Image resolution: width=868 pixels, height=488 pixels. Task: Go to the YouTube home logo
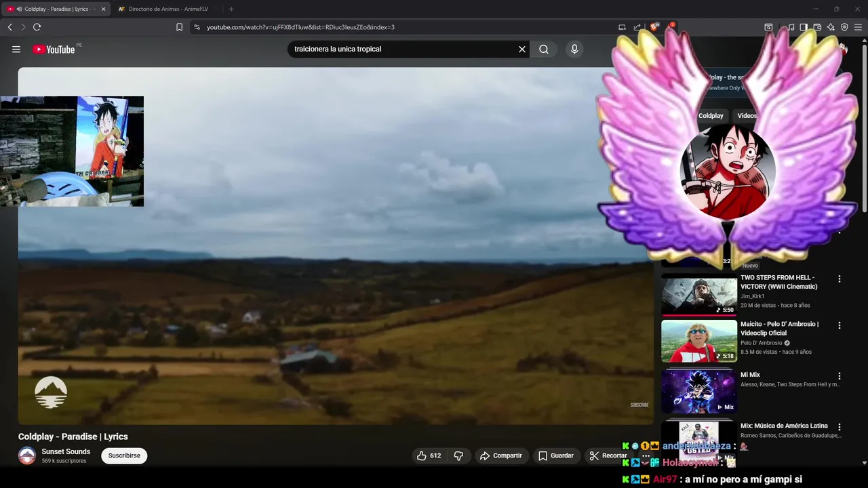(54, 49)
